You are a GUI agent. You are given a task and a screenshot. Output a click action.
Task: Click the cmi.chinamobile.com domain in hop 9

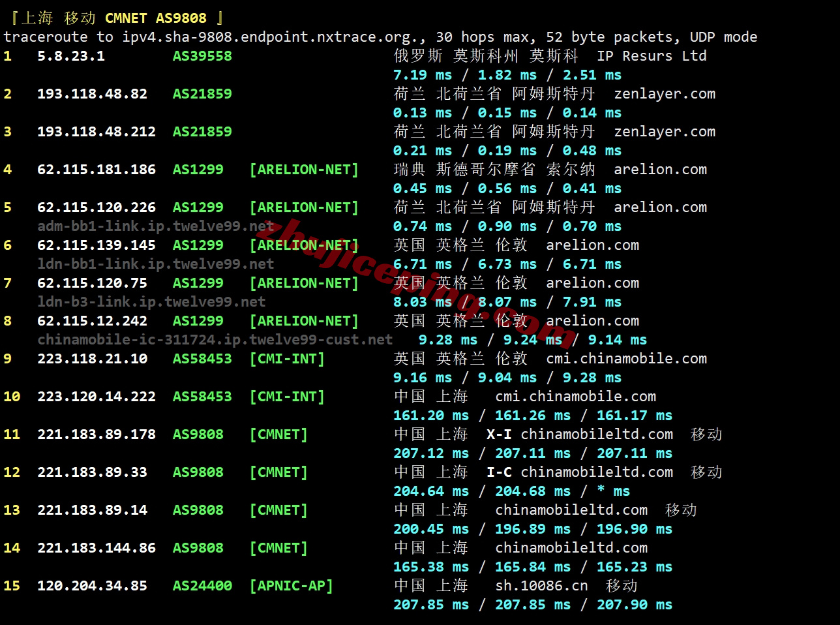626,359
